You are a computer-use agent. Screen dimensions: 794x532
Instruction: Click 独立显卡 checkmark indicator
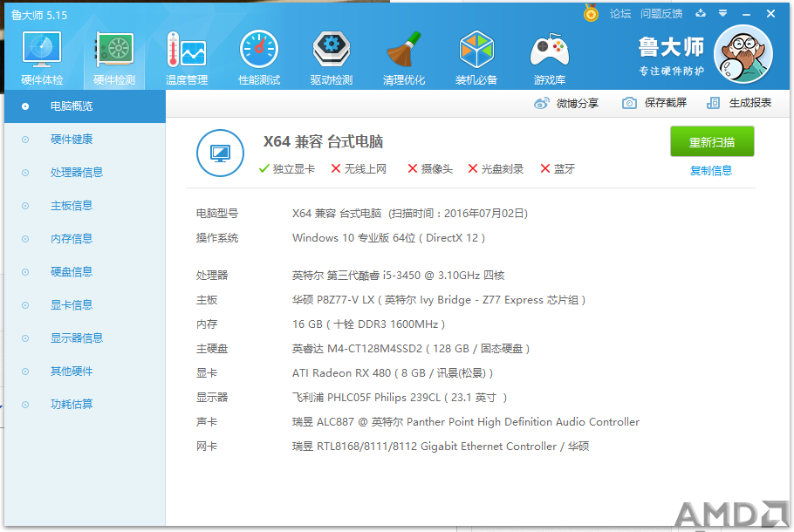(x=286, y=169)
